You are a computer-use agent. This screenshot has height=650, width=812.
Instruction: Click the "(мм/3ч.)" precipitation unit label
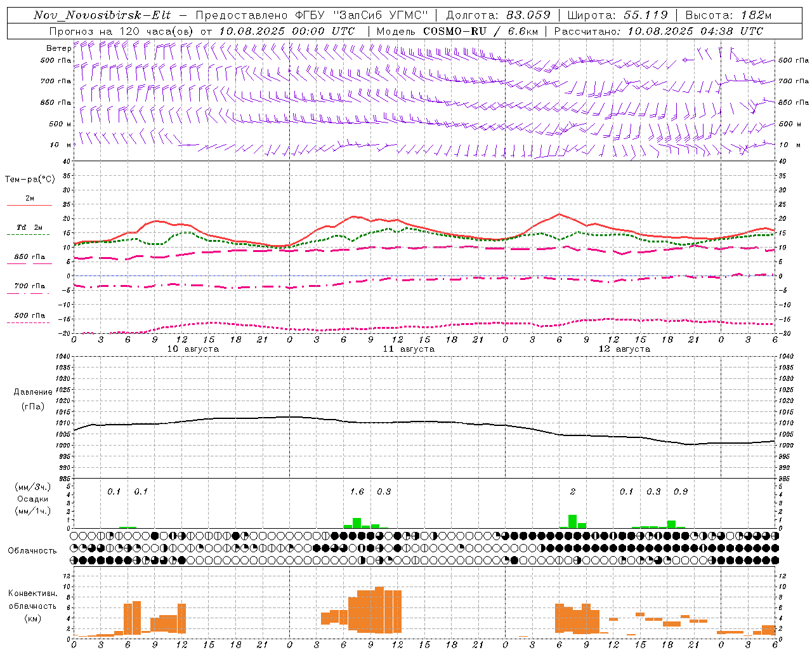coord(32,487)
